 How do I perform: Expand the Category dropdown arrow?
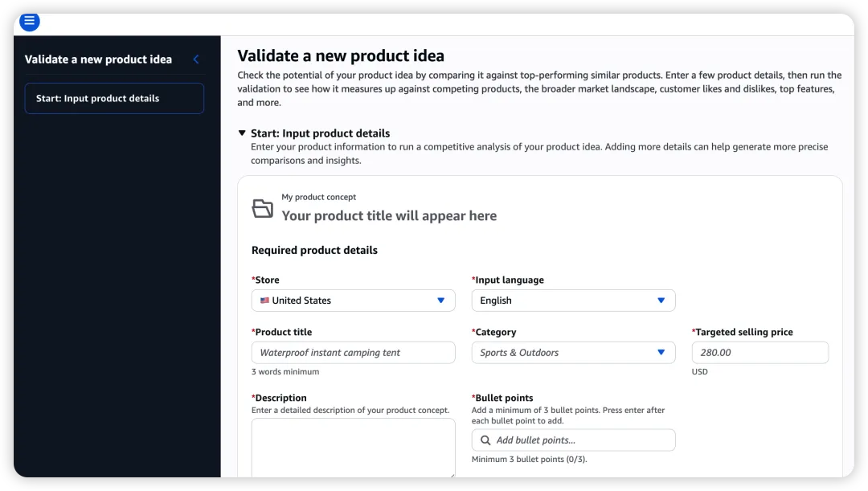661,353
